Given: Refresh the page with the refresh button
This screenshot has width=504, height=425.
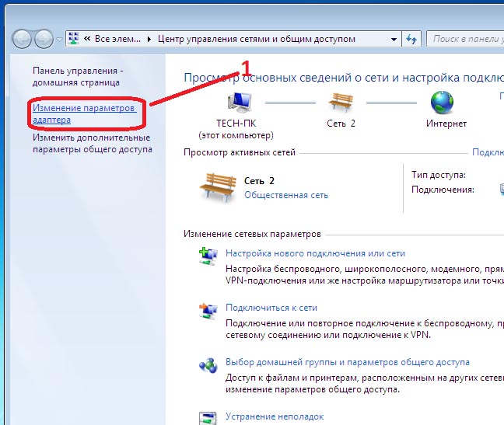Looking at the screenshot, I should tap(412, 38).
